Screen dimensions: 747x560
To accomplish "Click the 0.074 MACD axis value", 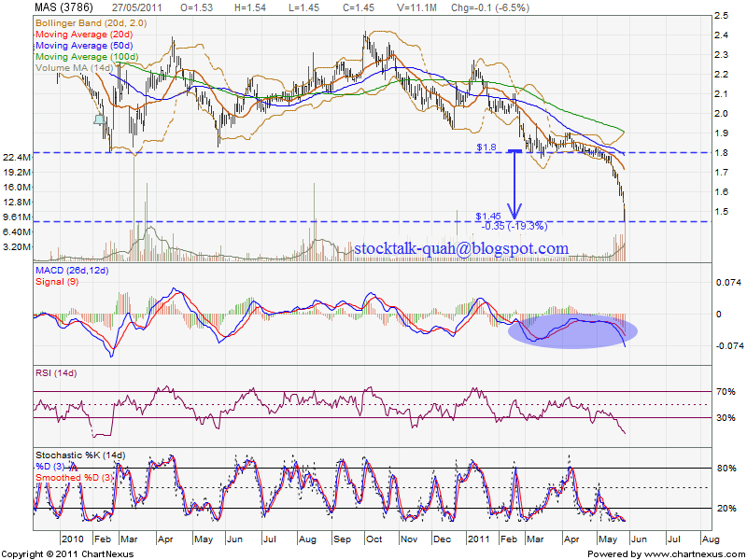I will (729, 283).
